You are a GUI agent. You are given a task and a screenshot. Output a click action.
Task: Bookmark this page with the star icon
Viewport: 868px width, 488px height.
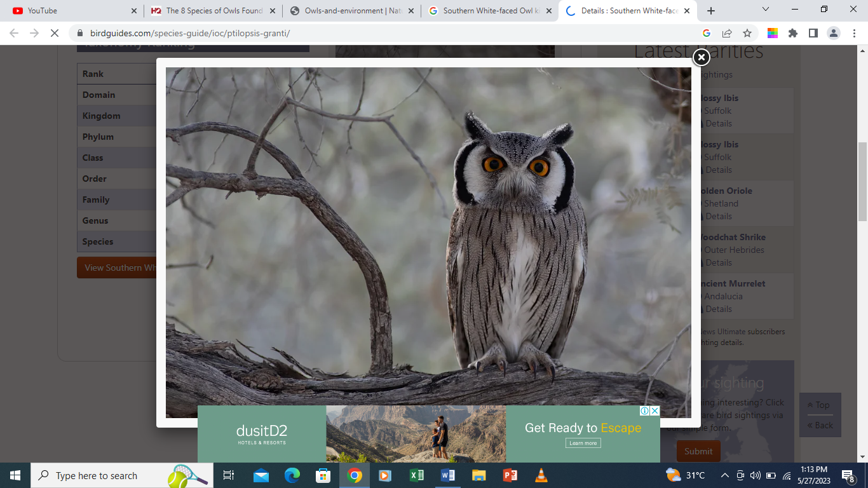[747, 33]
